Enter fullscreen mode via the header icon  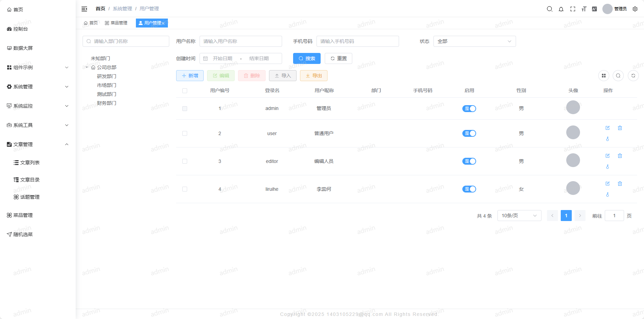[573, 9]
